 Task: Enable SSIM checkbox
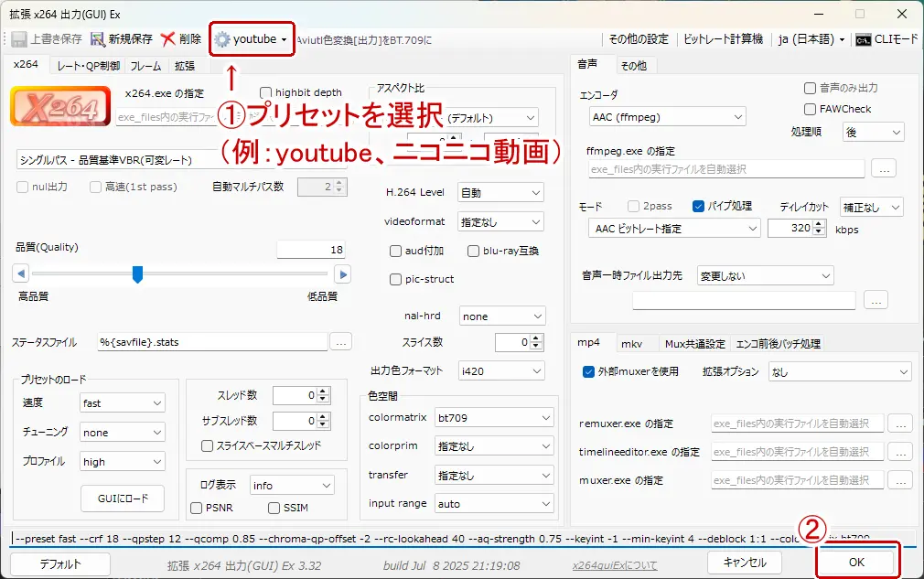click(274, 508)
